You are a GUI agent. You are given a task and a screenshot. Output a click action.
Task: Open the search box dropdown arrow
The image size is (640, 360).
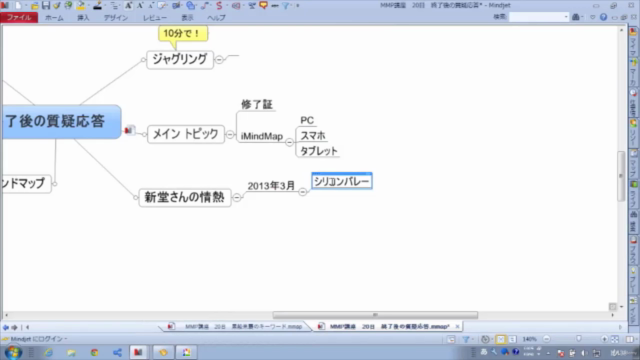566,17
